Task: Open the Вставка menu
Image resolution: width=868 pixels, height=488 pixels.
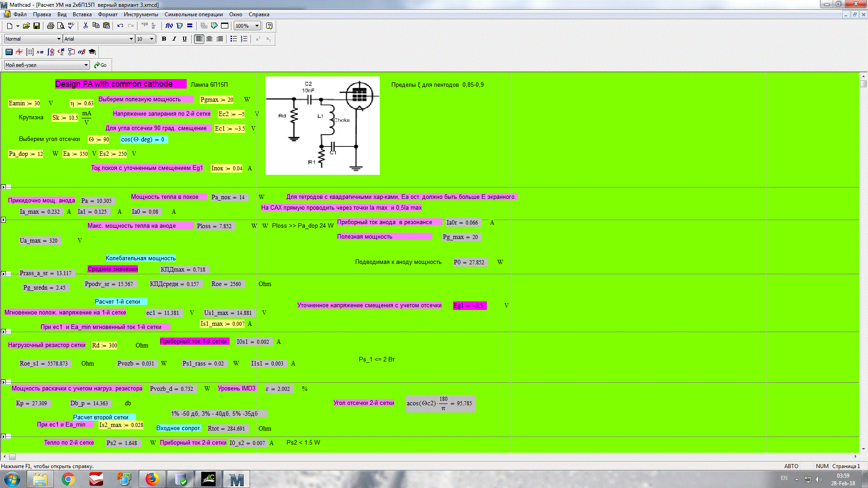Action: point(82,14)
